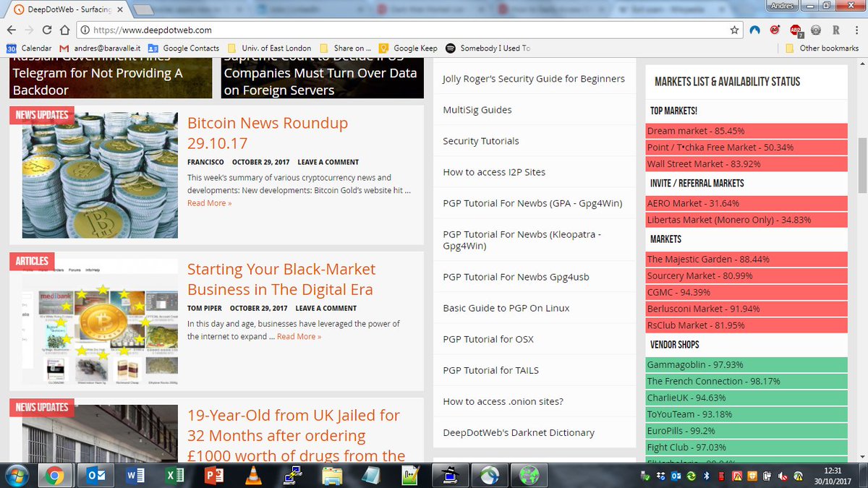Open the Bluetooth tray icon
Viewport: 868px width, 488px height.
pos(708,476)
